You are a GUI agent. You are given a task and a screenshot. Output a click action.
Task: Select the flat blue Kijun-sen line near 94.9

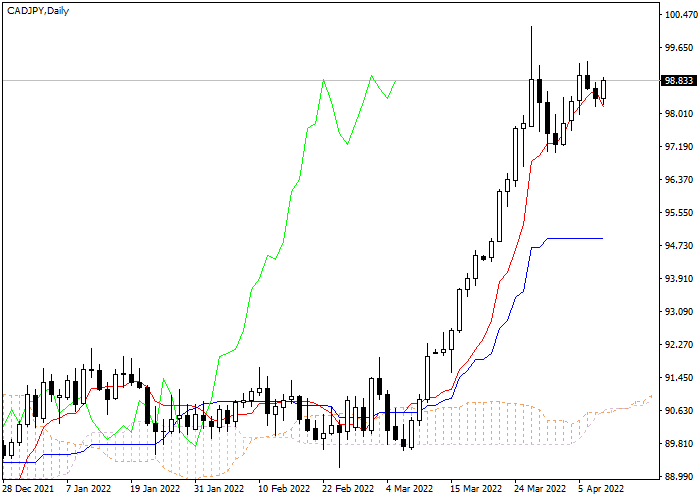575,238
